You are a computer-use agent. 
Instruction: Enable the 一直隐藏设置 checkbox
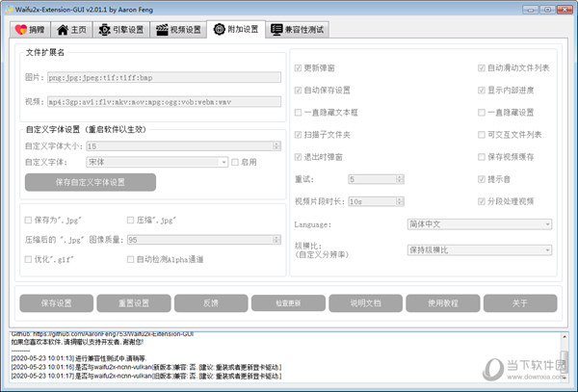[x=482, y=113]
